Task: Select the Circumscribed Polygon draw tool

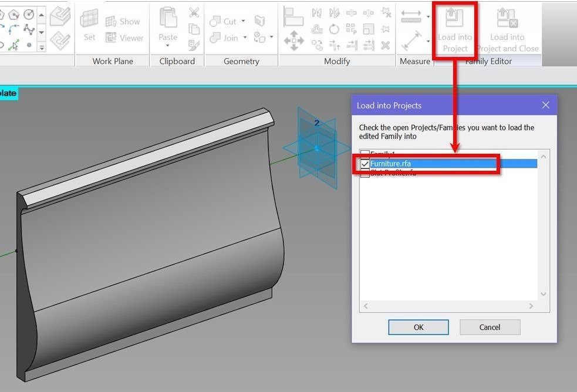Action: 14,15
